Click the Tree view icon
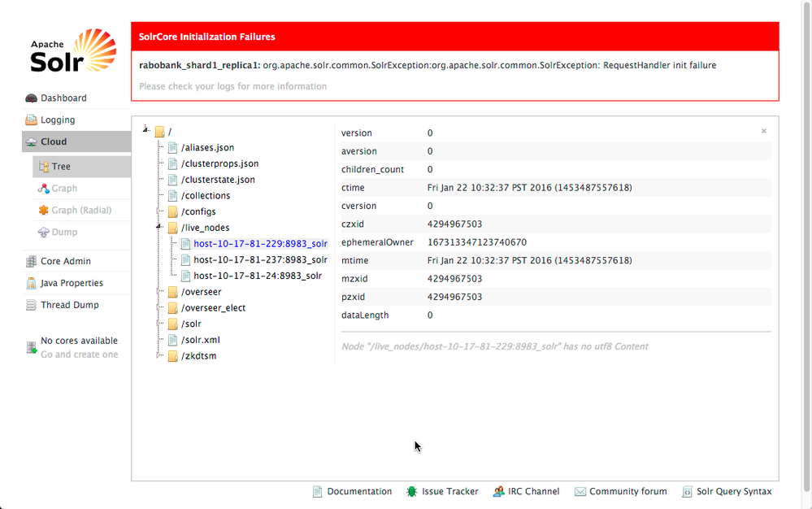The width and height of the screenshot is (812, 509). pos(44,166)
